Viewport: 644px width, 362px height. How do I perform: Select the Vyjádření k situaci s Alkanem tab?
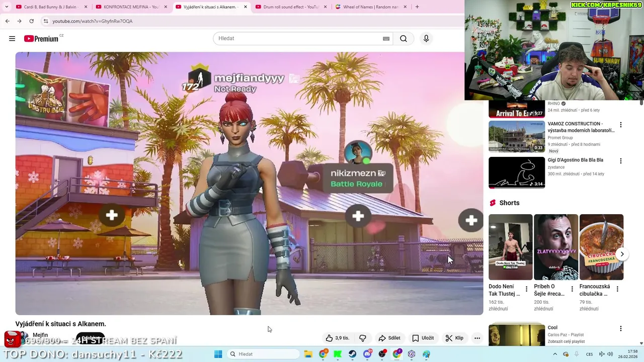click(x=210, y=7)
